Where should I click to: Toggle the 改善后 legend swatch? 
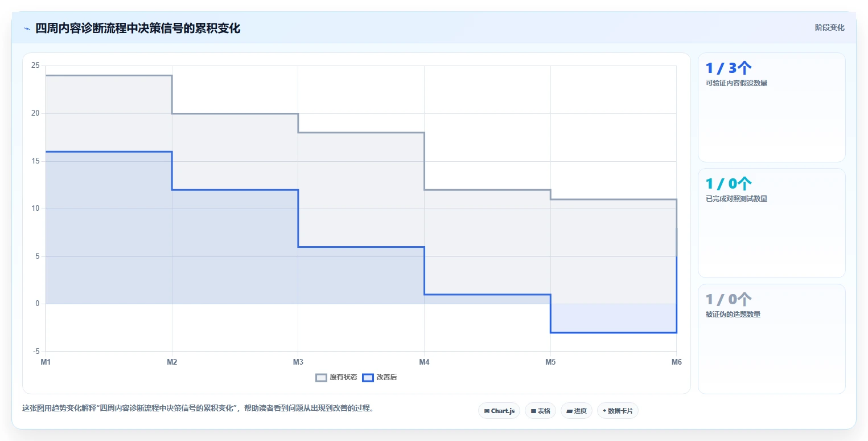coord(368,377)
